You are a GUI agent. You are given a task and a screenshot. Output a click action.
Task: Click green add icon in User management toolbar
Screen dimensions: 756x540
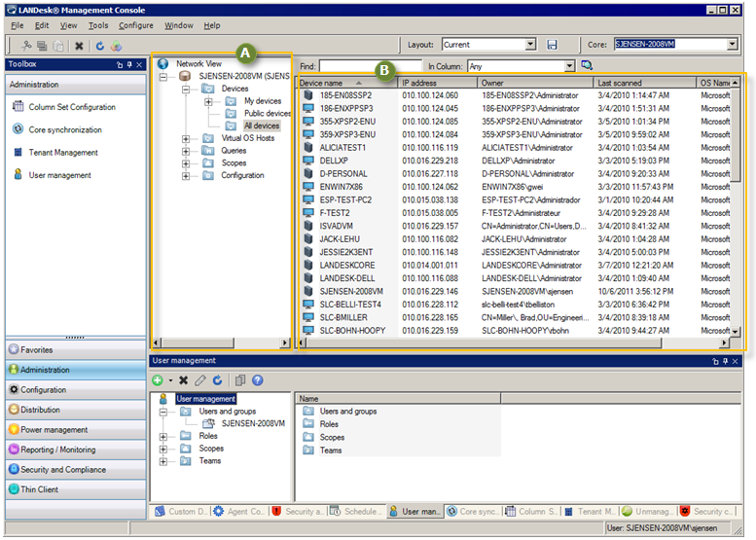pyautogui.click(x=158, y=380)
